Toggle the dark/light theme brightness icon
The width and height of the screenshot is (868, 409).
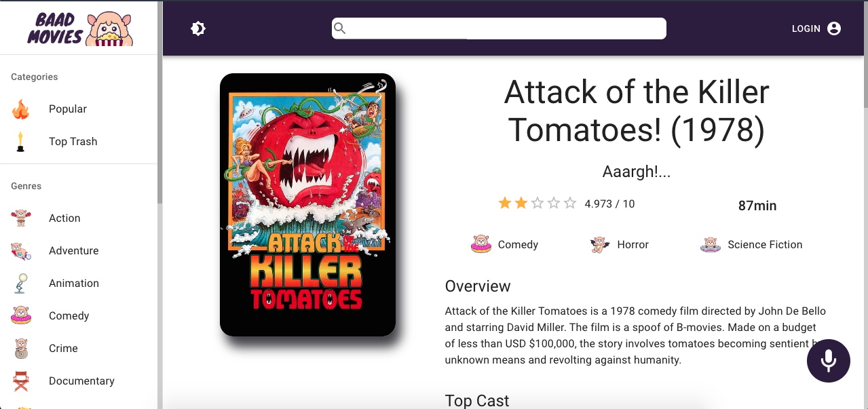(198, 28)
